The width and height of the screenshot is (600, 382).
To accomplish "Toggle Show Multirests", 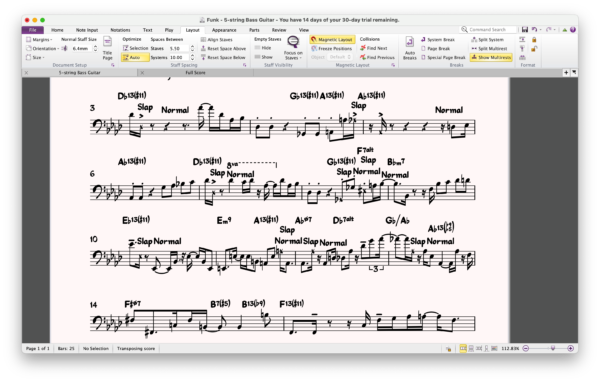I will coord(491,57).
